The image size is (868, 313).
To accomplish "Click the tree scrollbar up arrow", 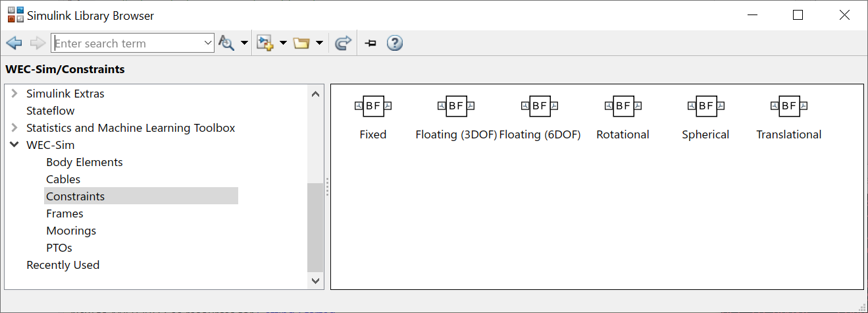I will tap(316, 94).
